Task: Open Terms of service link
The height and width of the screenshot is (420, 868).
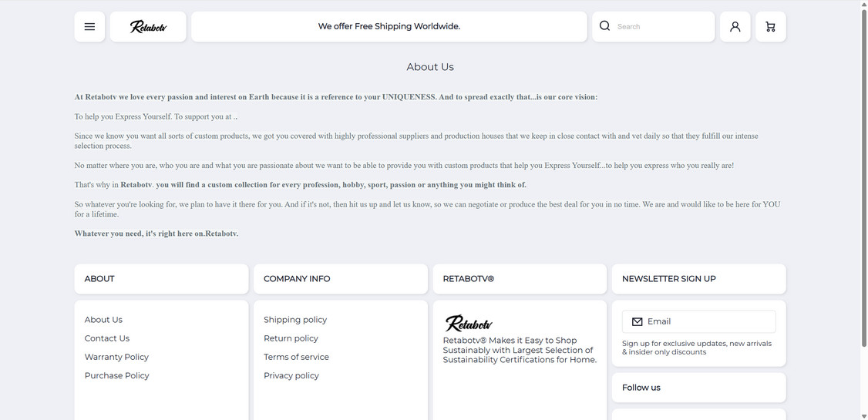Action: click(296, 357)
